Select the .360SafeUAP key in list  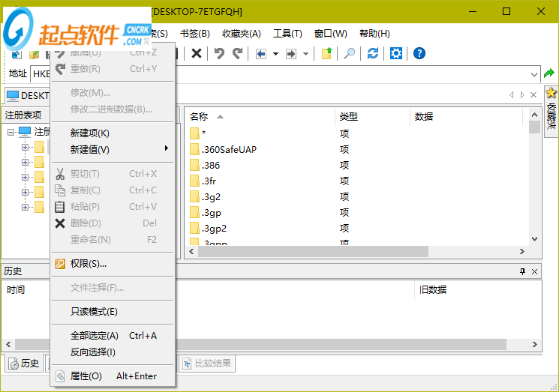coord(229,149)
